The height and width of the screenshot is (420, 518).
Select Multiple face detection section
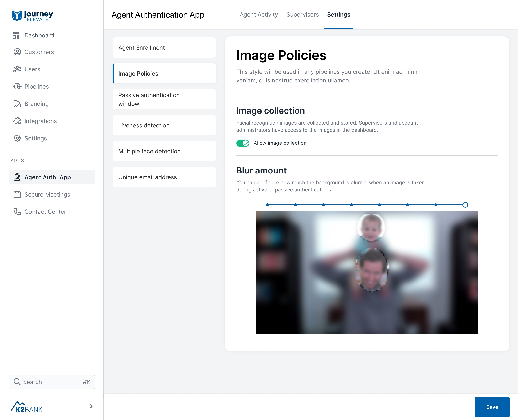(164, 151)
